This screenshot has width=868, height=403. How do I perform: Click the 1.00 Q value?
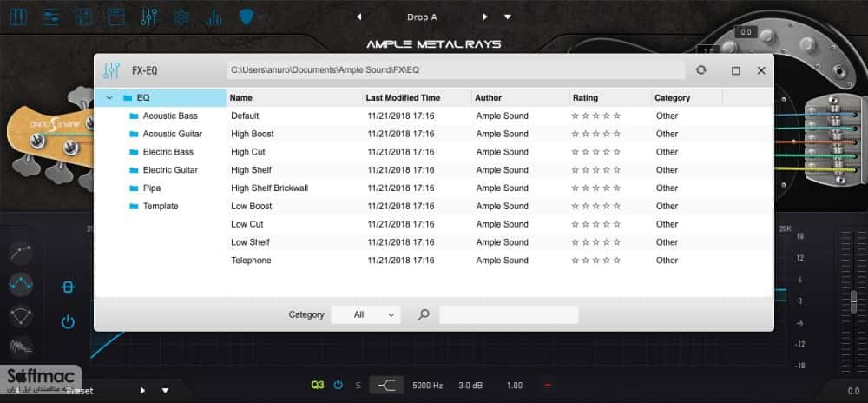[x=514, y=385]
